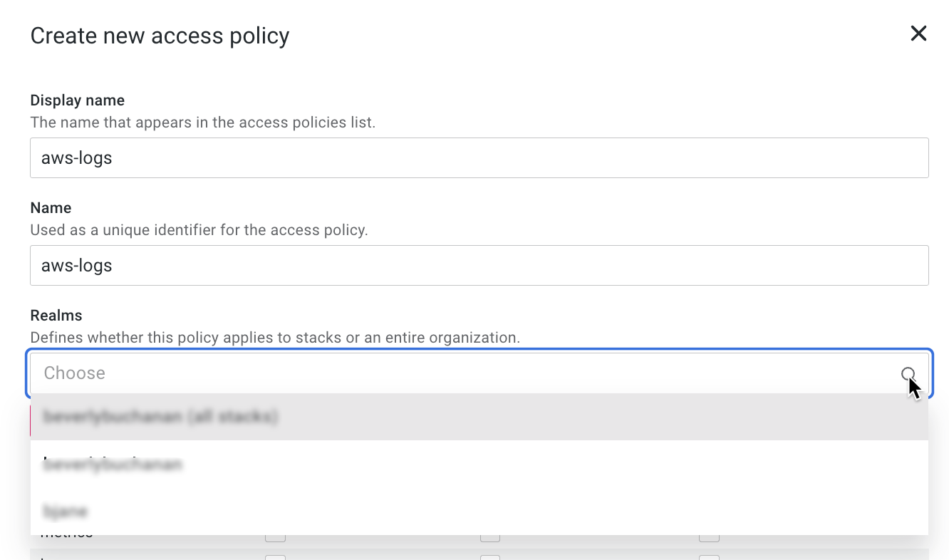The width and height of the screenshot is (949, 560).
Task: Click the "Realms" field label
Action: (56, 316)
